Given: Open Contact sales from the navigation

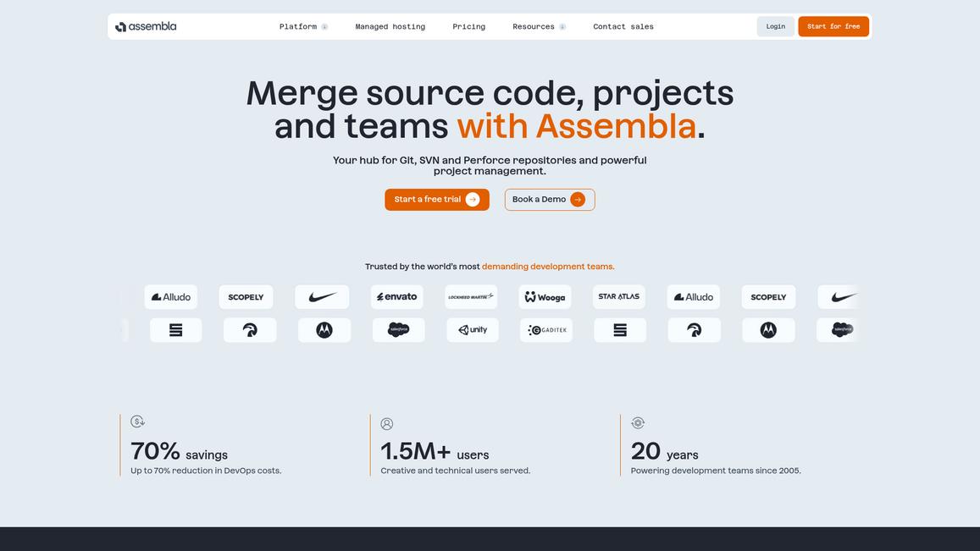Looking at the screenshot, I should coord(623,27).
